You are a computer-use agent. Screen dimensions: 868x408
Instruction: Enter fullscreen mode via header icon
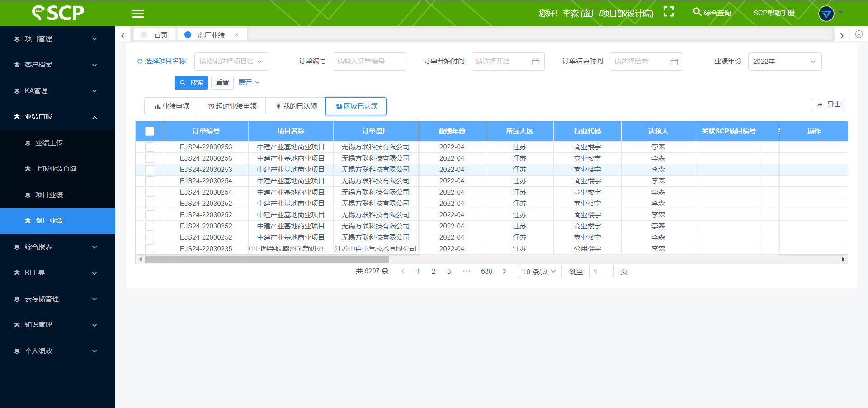668,12
